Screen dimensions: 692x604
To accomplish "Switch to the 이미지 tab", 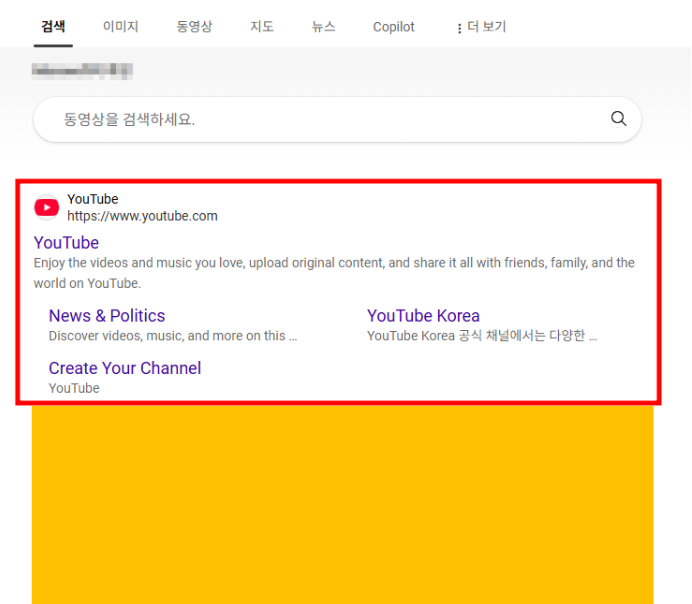I will (x=120, y=27).
